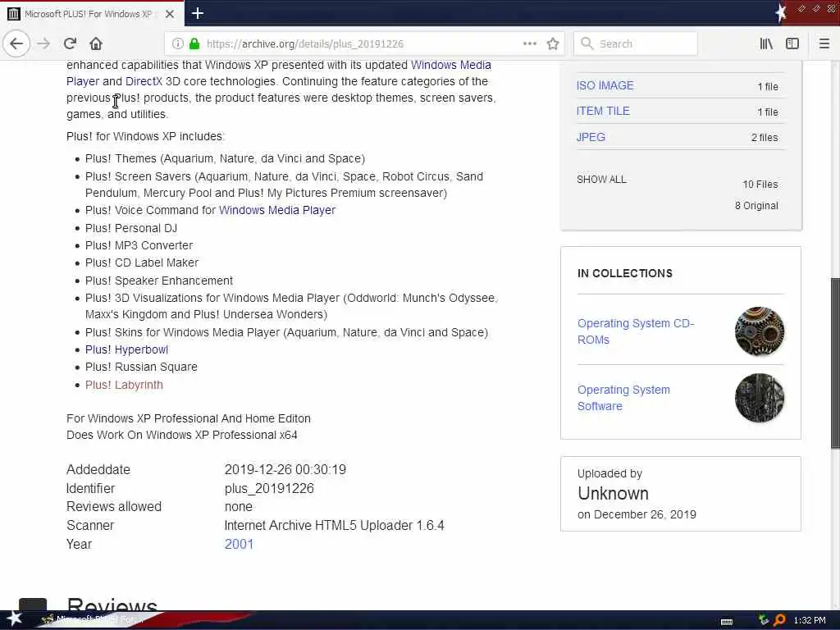Open the ISO IMAGE download link

coord(605,85)
